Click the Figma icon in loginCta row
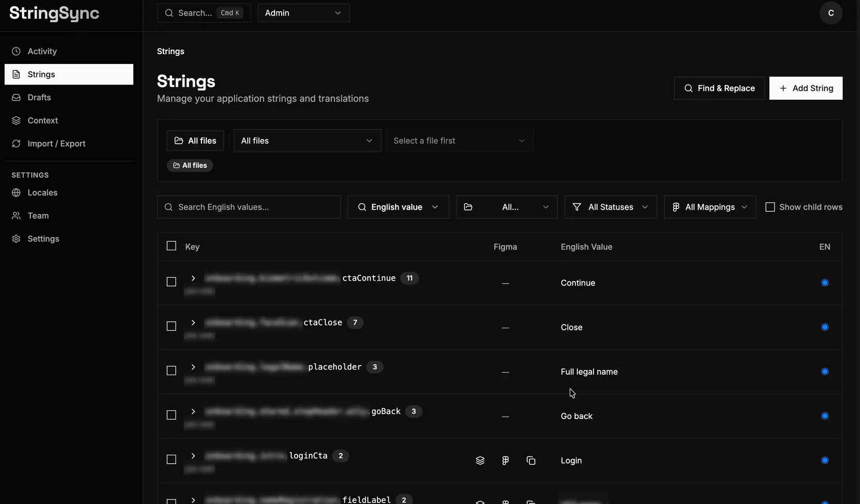 tap(505, 460)
